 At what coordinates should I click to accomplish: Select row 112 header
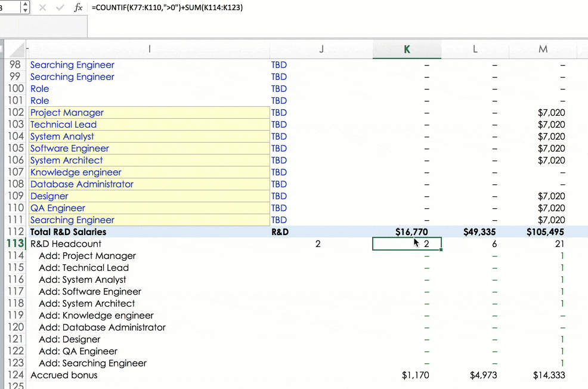[x=15, y=231]
